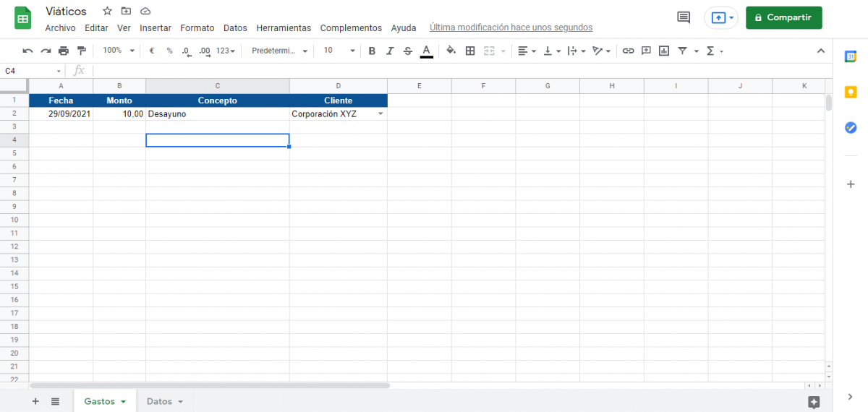
Task: Open the borders tool in the toolbar
Action: 470,51
